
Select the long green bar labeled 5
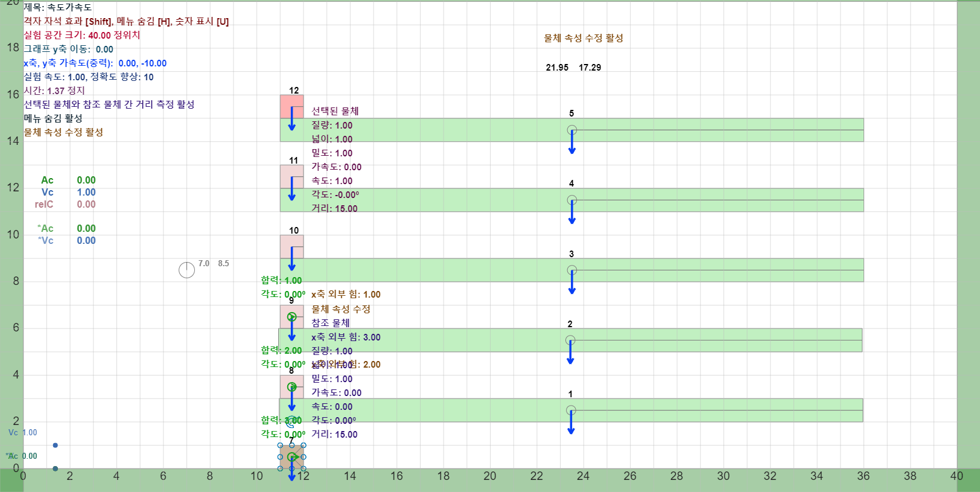point(572,130)
